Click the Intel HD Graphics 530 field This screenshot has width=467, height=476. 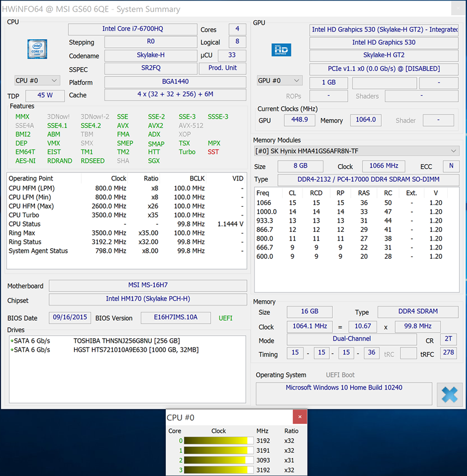click(384, 43)
